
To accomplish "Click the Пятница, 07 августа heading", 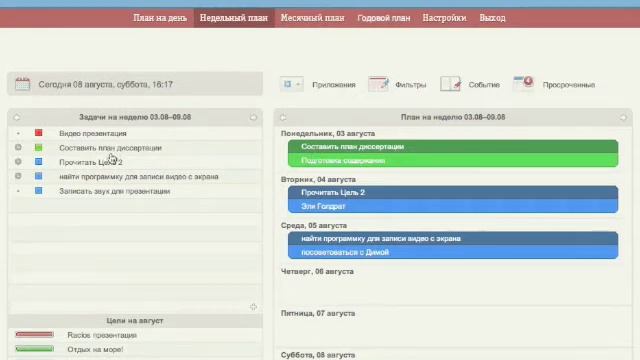I will click(318, 313).
